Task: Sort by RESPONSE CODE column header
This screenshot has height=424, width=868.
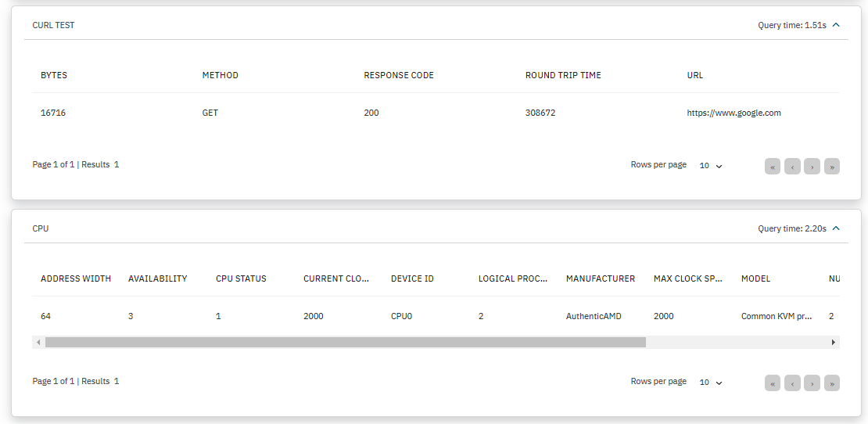Action: pyautogui.click(x=398, y=75)
